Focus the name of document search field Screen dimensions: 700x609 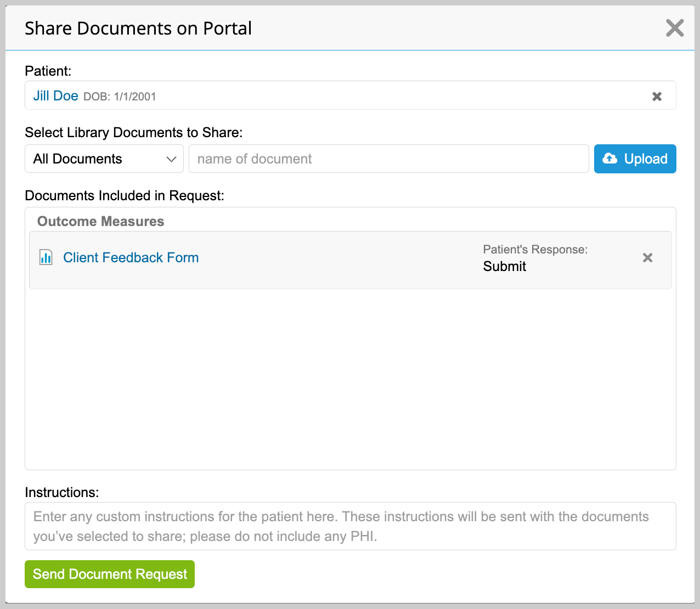pyautogui.click(x=389, y=159)
